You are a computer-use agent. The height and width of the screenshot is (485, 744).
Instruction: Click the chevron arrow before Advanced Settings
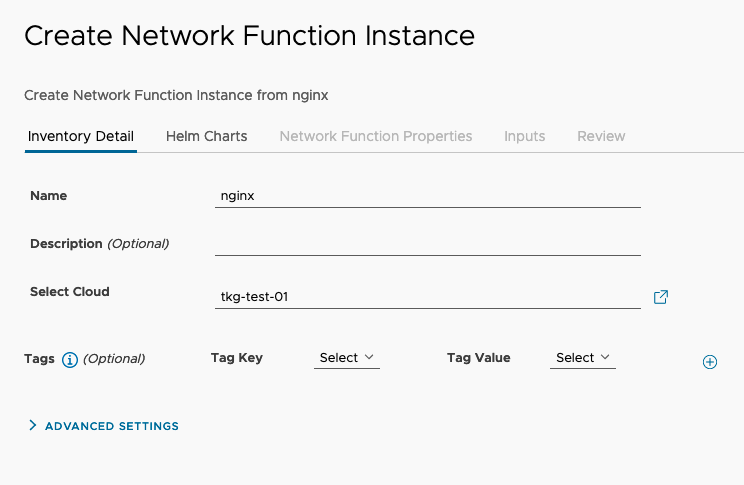33,425
